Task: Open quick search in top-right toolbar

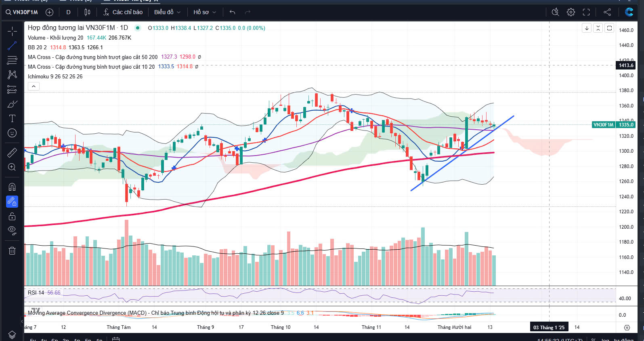Action: click(556, 12)
